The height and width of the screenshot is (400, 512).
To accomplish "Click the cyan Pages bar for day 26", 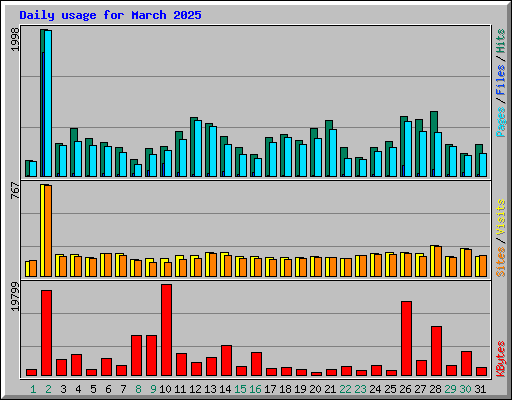I will [x=408, y=149].
